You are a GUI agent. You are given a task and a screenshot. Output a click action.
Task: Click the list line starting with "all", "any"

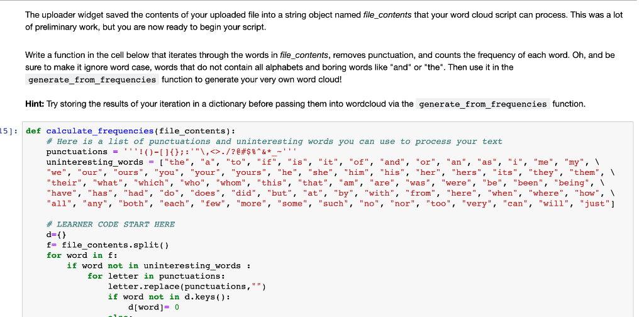(x=331, y=204)
